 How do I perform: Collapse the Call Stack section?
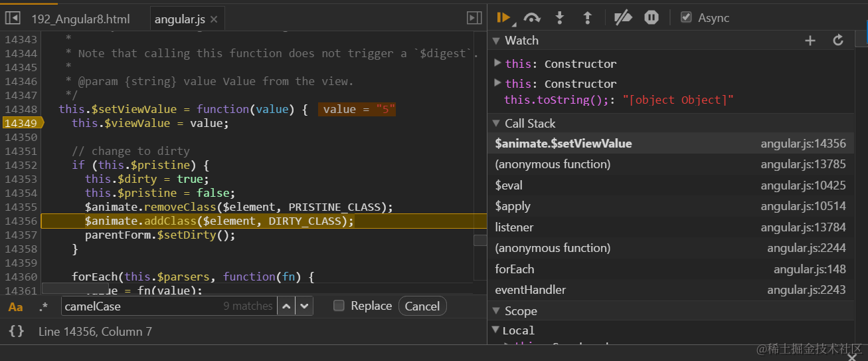495,124
